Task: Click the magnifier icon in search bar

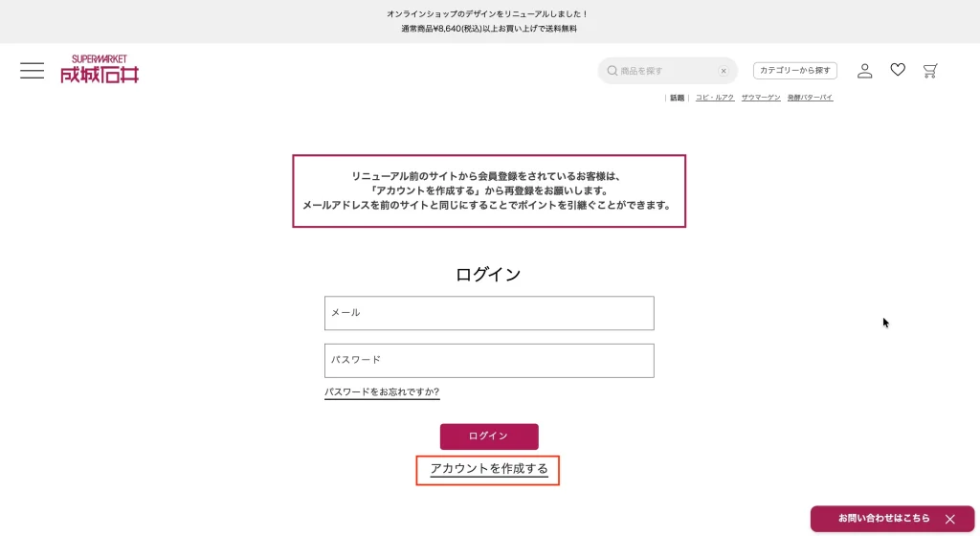Action: click(x=612, y=71)
